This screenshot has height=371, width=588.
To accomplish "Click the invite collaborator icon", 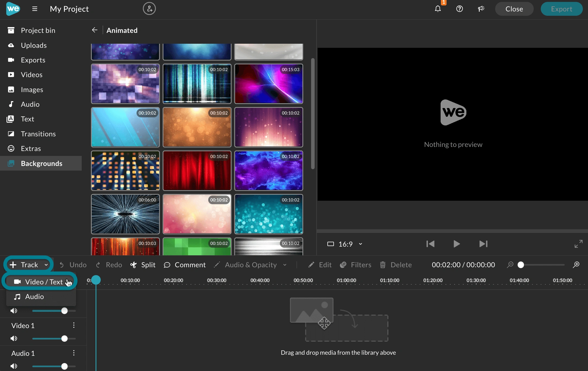I will coord(149,9).
